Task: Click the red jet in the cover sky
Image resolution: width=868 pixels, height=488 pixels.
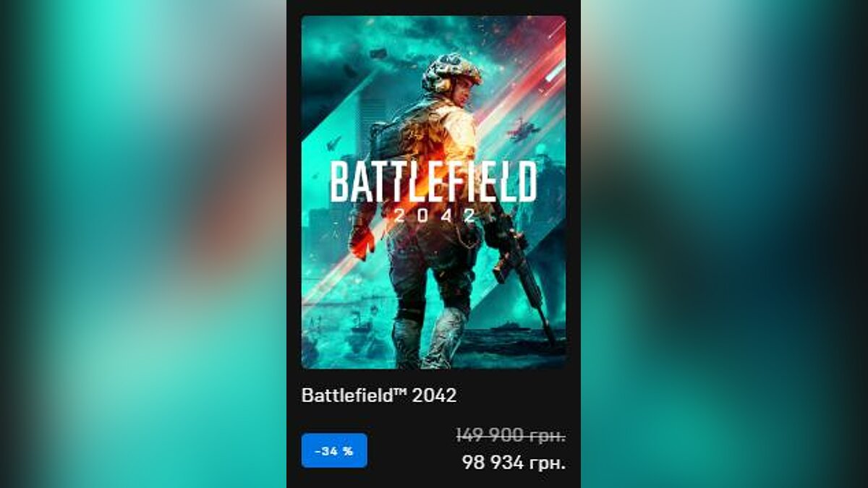Action: (523, 130)
